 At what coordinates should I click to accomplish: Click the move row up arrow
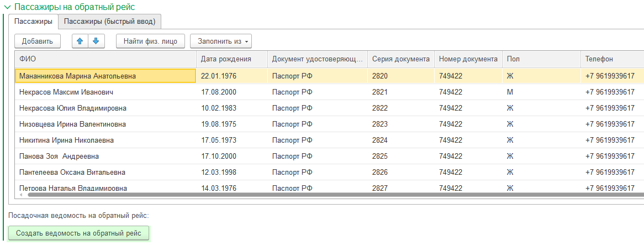80,41
